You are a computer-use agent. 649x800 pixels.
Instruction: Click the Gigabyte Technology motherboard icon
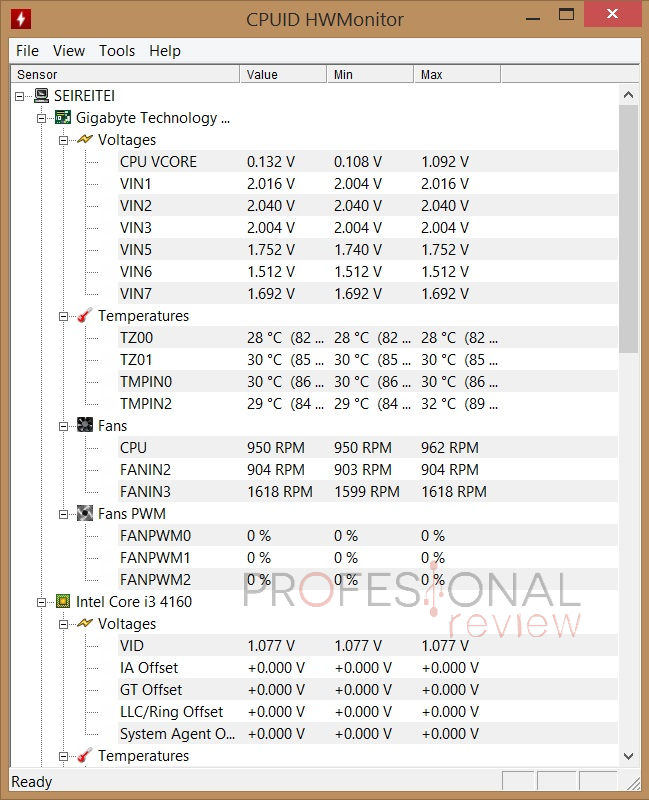(63, 117)
